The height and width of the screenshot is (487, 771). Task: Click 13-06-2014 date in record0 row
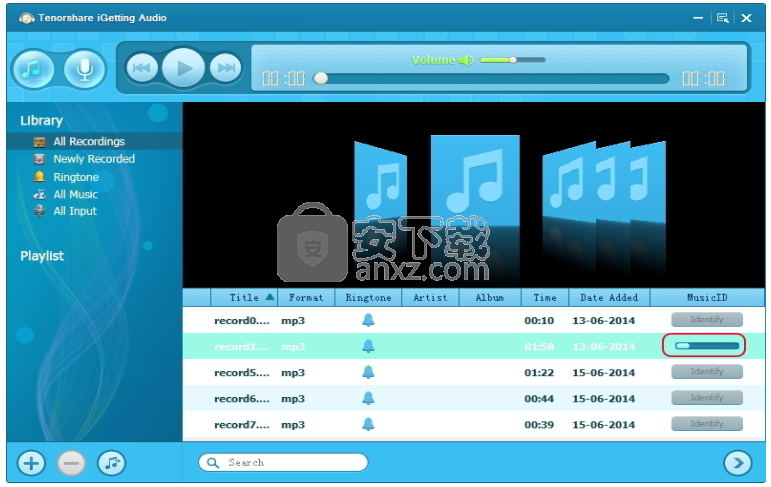point(604,321)
